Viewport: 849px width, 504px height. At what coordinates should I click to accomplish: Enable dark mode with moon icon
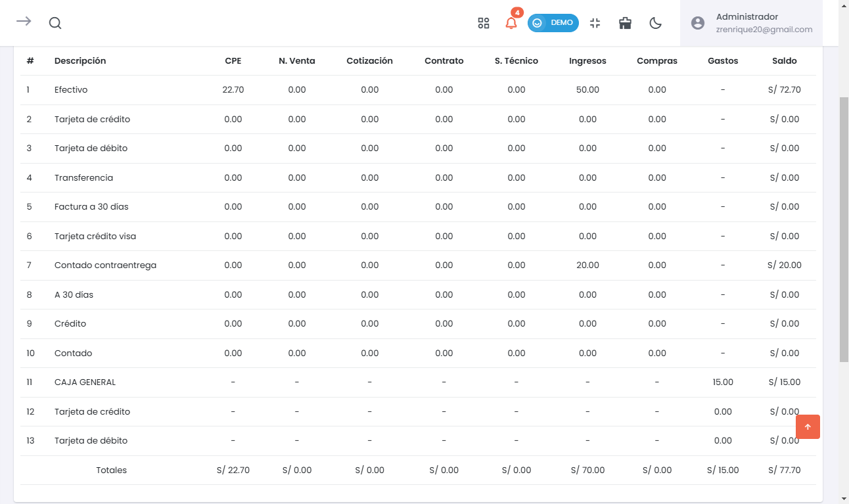tap(655, 23)
